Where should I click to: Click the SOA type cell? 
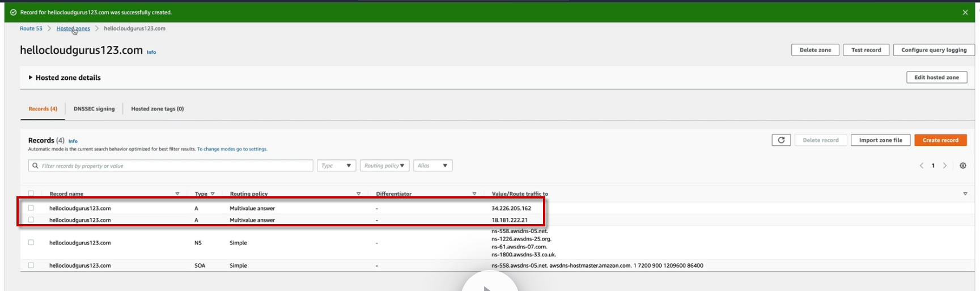click(200, 265)
